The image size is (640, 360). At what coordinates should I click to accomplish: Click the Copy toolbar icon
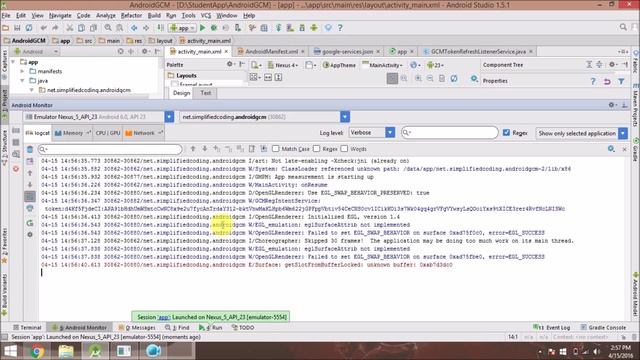point(82,28)
